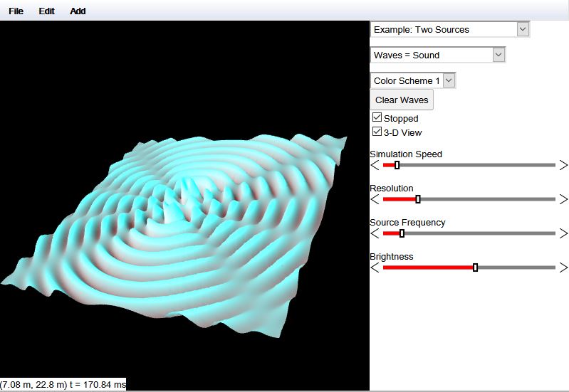Click left arrow of Simulation Speed slider

point(375,165)
